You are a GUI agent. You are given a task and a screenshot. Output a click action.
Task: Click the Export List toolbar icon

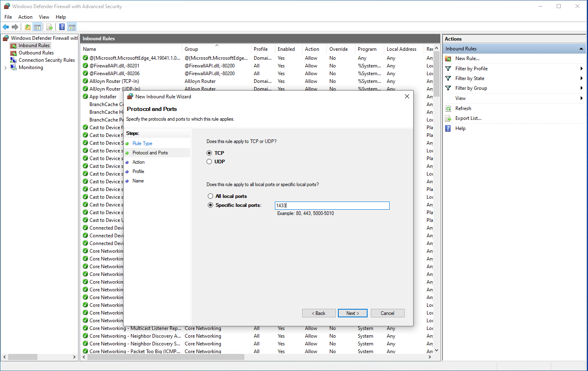50,27
